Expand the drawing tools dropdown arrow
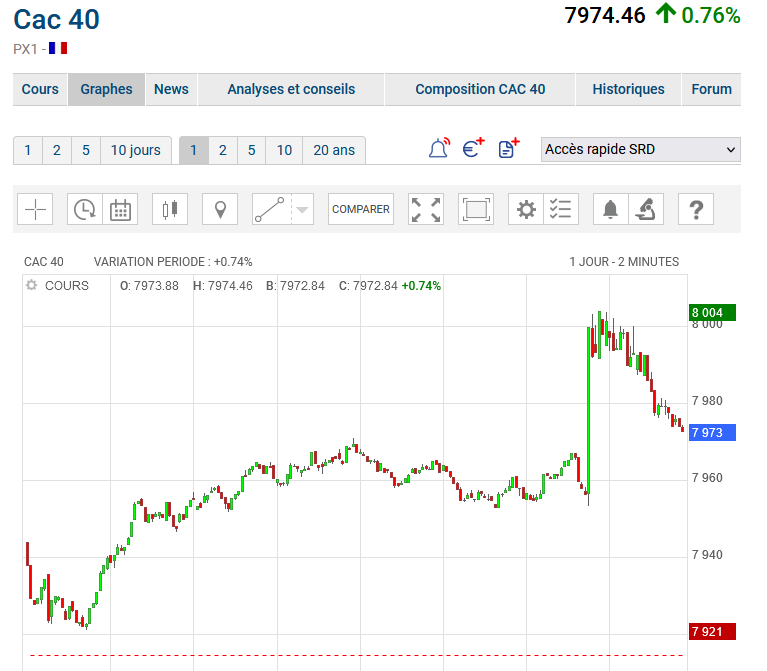767x671 pixels. (x=303, y=209)
